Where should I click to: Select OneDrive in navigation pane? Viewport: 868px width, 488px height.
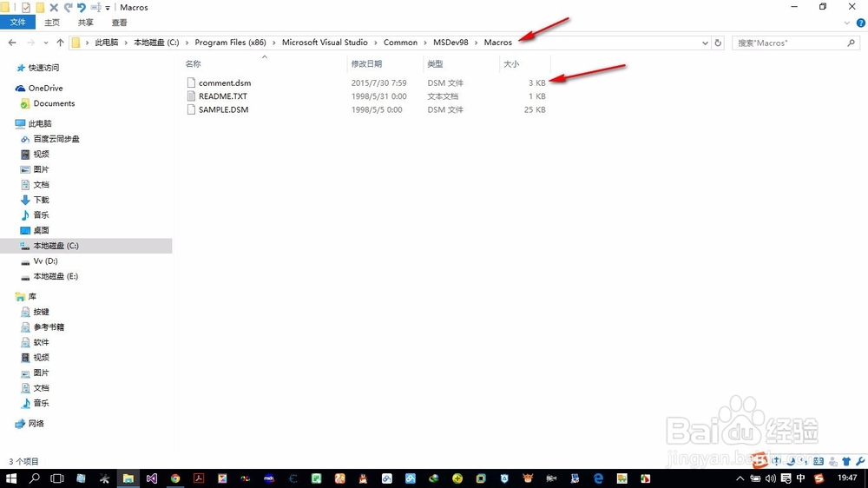45,88
